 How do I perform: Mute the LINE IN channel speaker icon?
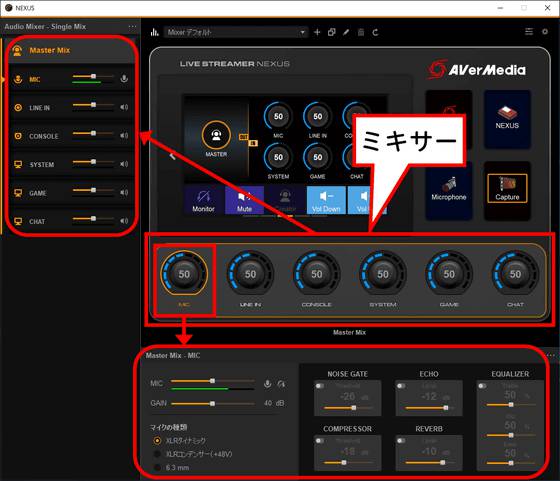point(124,107)
